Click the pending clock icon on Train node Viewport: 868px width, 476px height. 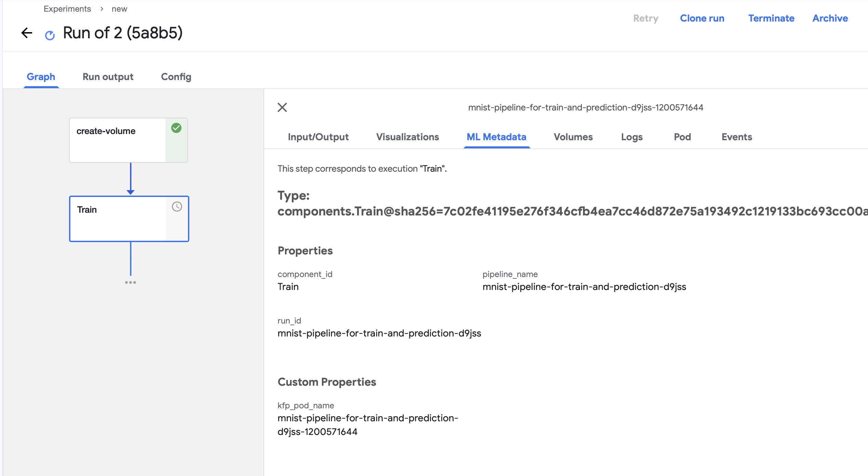(x=177, y=207)
